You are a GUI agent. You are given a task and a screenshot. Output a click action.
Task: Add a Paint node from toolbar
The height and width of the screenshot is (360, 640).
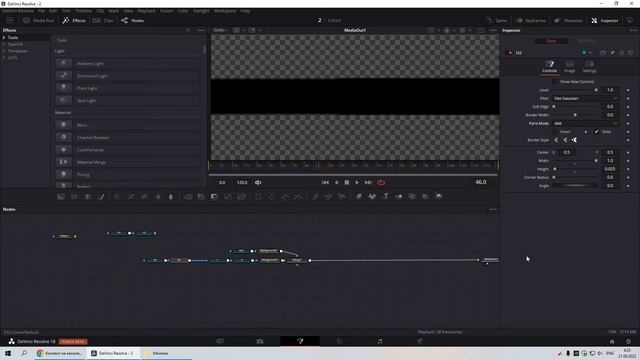101,197
